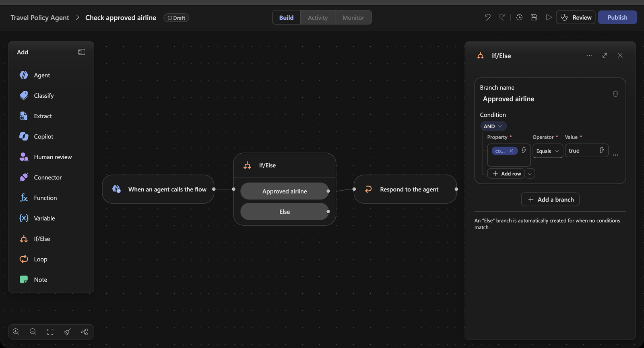Add a Function node
Viewport: 644px width, 348px height.
tap(51, 198)
